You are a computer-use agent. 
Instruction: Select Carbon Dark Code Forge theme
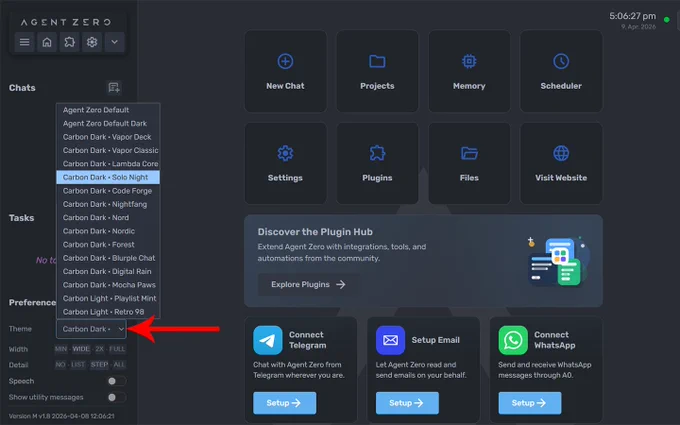click(x=108, y=191)
